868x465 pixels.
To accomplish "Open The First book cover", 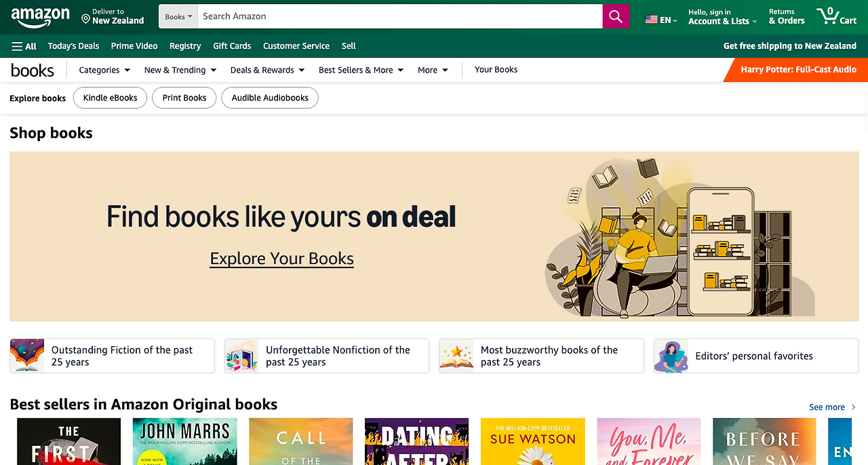I will [68, 441].
